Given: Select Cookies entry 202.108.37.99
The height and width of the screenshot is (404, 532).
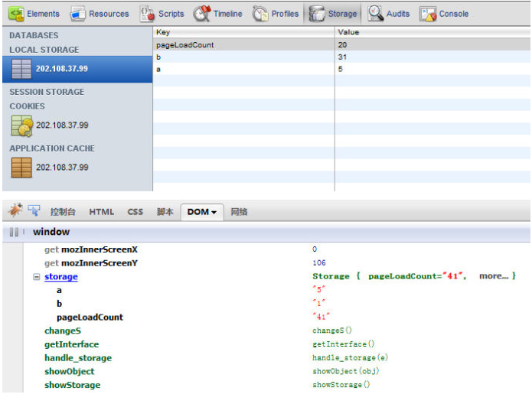Looking at the screenshot, I should pyautogui.click(x=62, y=125).
